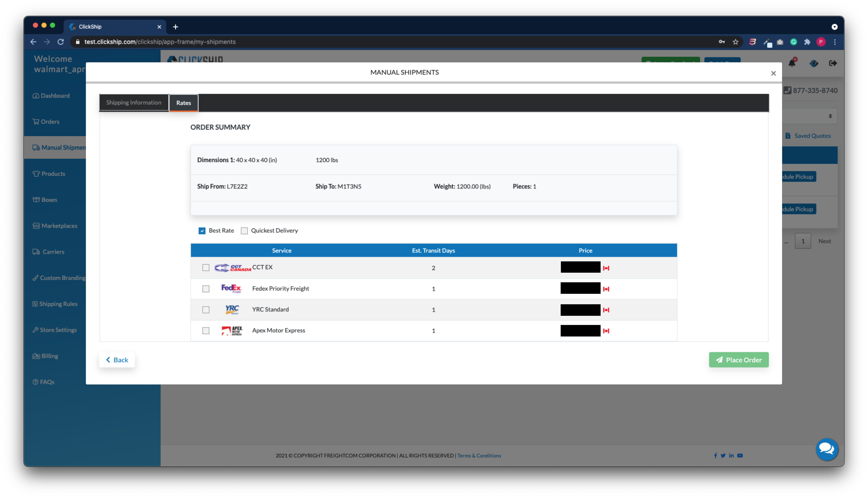Viewport: 868px width, 498px height.
Task: Expand Chrome tab search arrow
Action: (834, 27)
